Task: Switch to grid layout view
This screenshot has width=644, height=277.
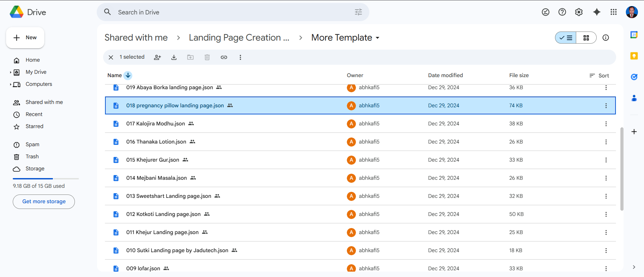Action: click(586, 38)
